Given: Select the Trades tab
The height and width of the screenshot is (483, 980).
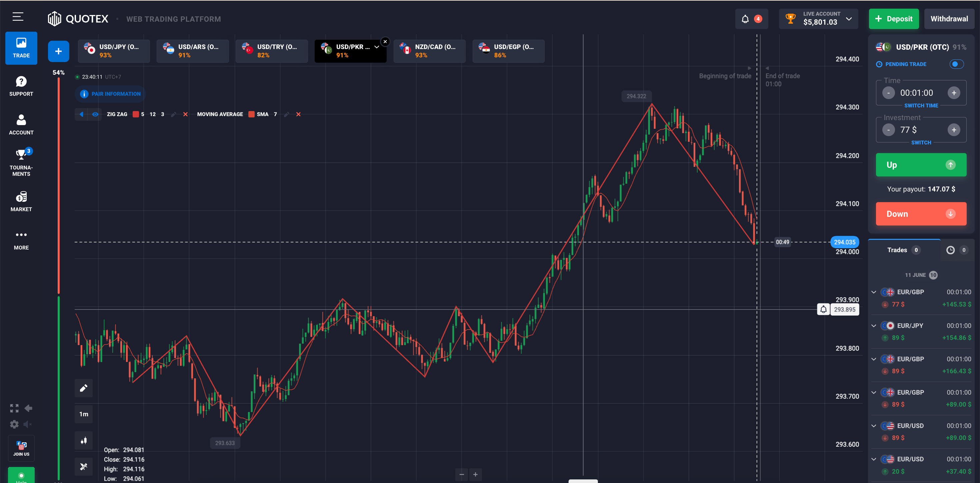Looking at the screenshot, I should [904, 250].
